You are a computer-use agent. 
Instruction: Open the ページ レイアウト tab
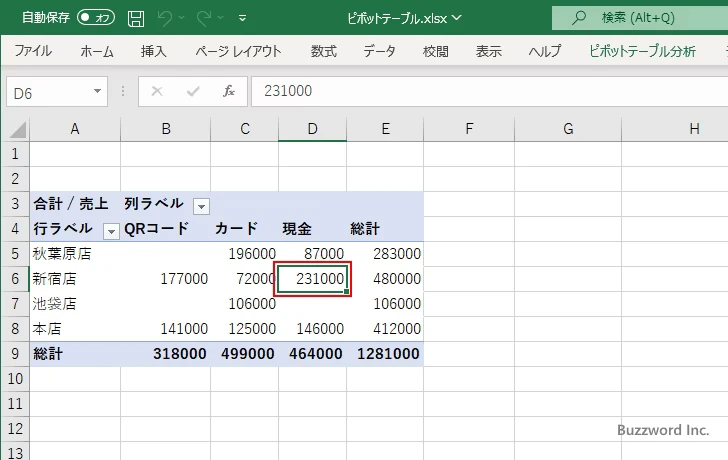pyautogui.click(x=238, y=51)
